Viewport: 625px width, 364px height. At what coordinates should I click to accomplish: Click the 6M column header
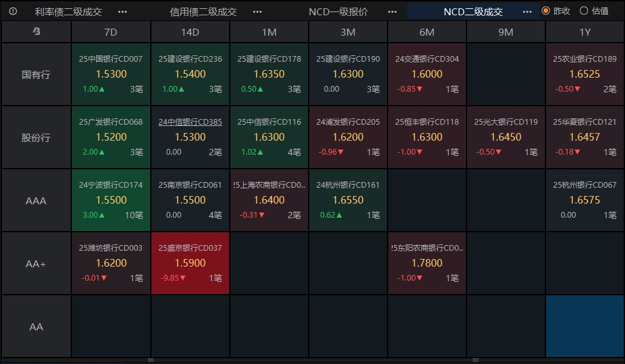tap(427, 32)
